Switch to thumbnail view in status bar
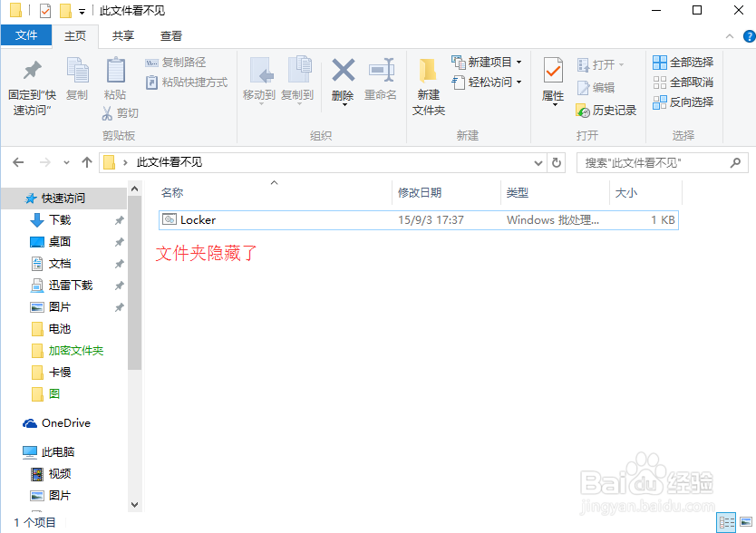The width and height of the screenshot is (756, 533). coord(747,521)
